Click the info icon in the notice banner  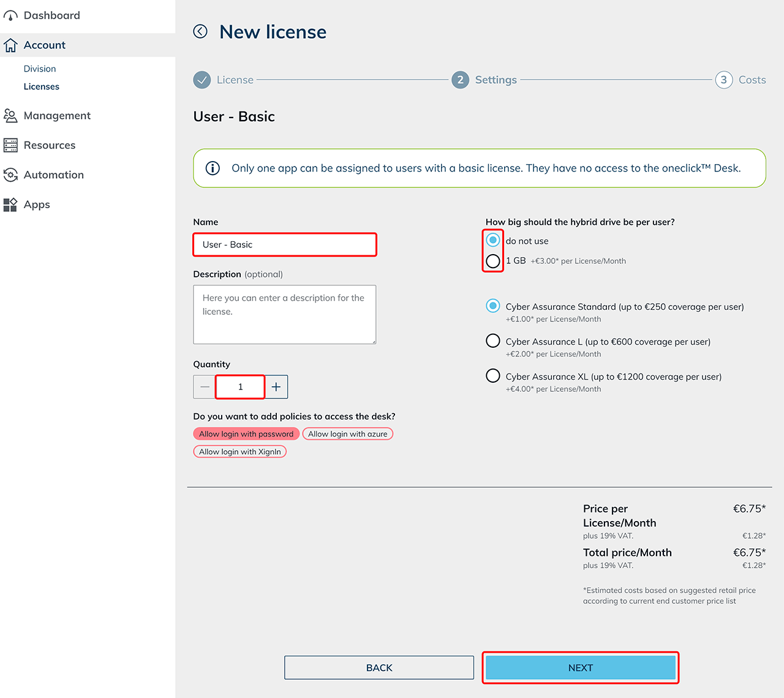click(213, 168)
